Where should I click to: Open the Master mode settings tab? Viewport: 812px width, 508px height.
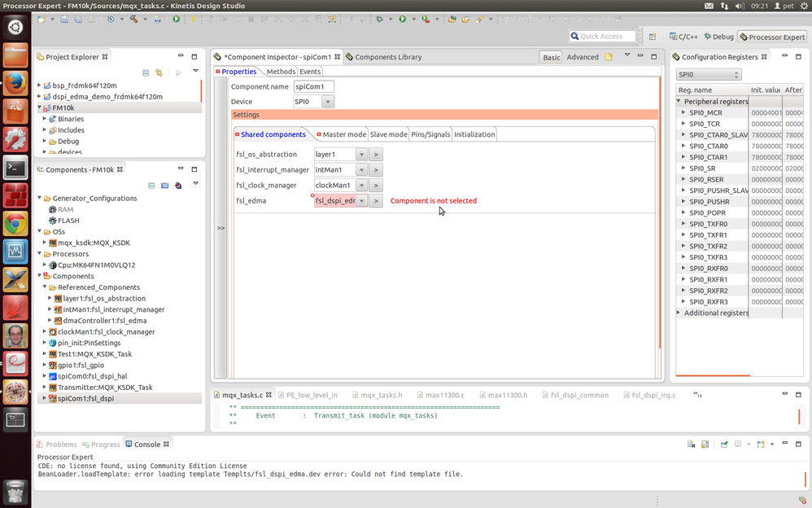(341, 134)
